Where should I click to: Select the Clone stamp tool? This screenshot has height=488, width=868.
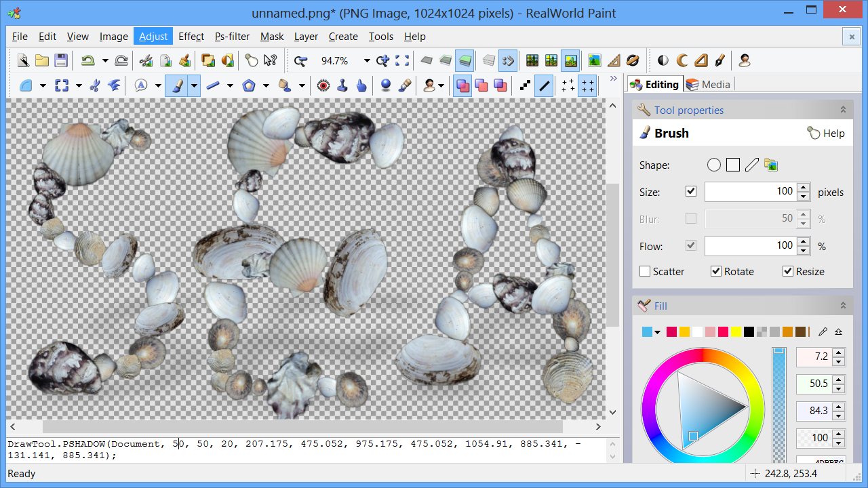point(342,85)
